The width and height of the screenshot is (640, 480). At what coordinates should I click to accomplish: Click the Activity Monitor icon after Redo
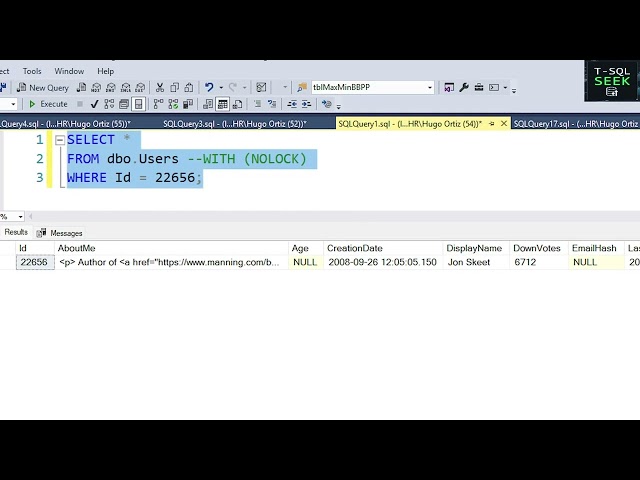point(261,87)
